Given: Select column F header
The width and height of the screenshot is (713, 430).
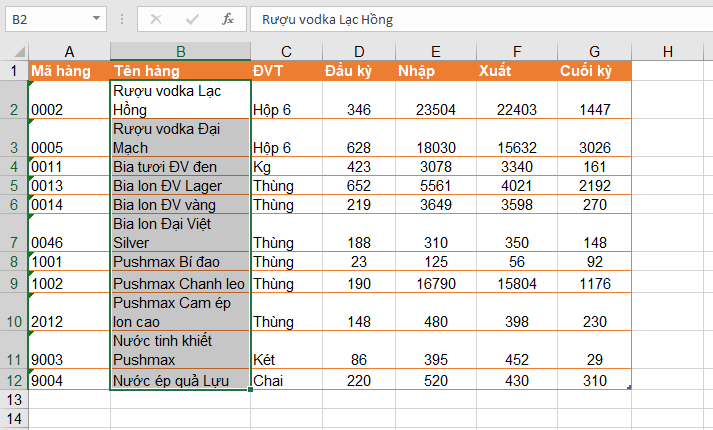Looking at the screenshot, I should coord(517,51).
